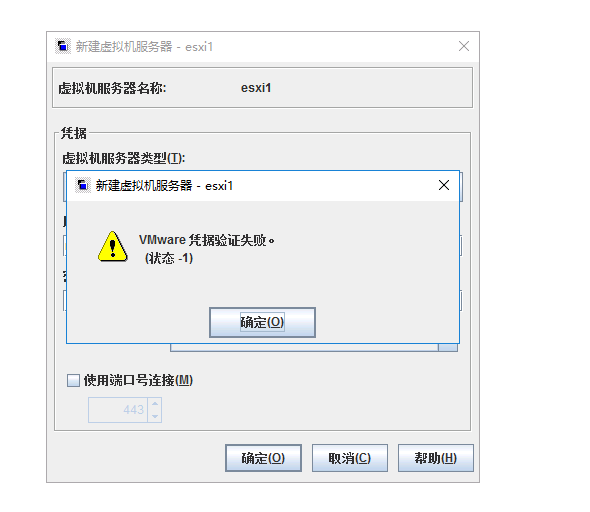Click the esxi1 server name value
The height and width of the screenshot is (512, 590).
pyautogui.click(x=256, y=88)
